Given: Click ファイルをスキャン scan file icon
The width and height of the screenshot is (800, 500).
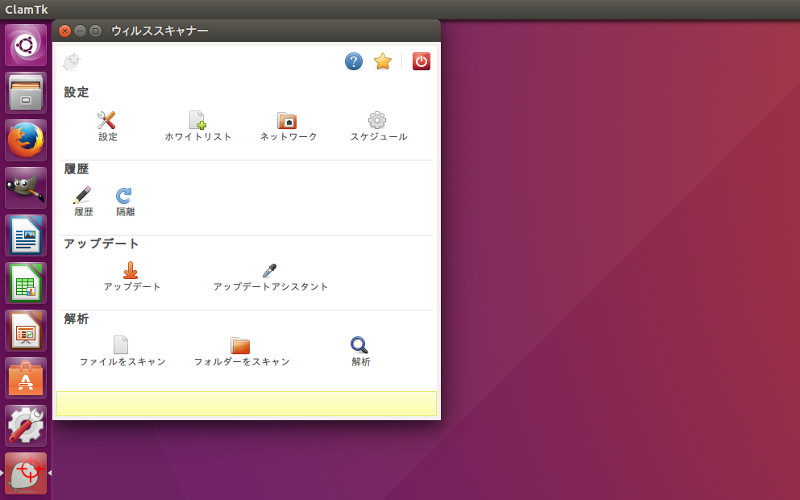Looking at the screenshot, I should (120, 345).
